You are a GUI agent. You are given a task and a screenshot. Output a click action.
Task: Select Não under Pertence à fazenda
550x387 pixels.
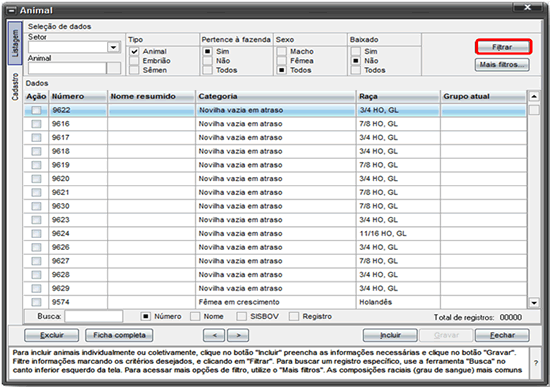click(x=208, y=61)
